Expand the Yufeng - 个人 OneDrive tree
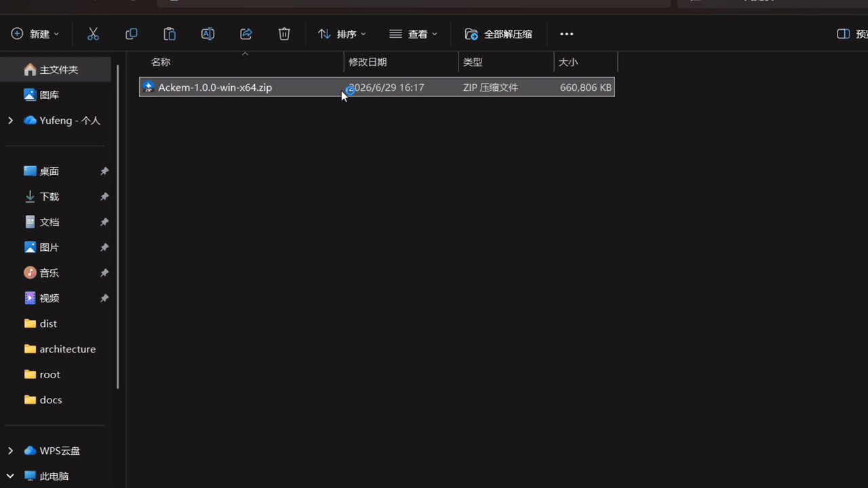Viewport: 868px width, 488px height. 10,121
